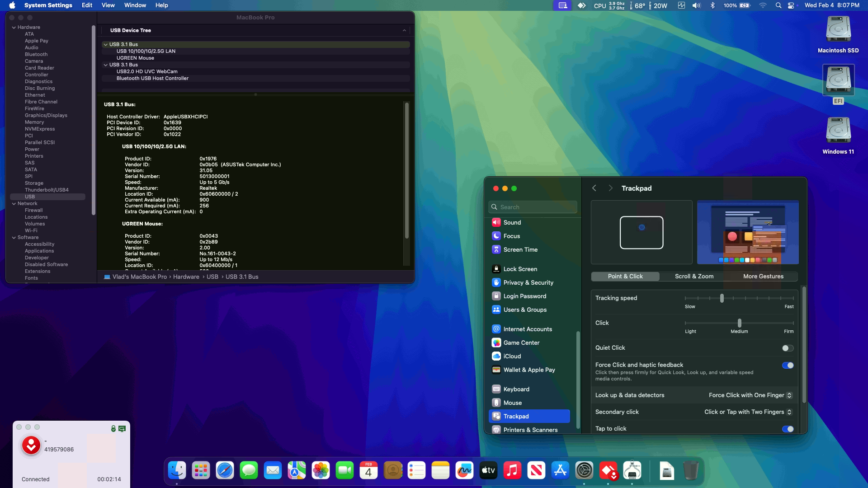The height and width of the screenshot is (488, 868).
Task: Select Bluetooth USB Host Controller
Action: [152, 78]
